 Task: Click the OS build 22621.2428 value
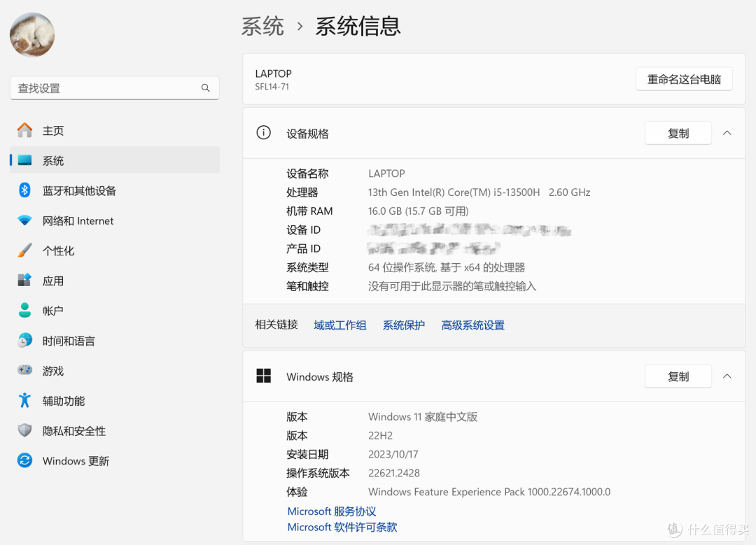[394, 473]
